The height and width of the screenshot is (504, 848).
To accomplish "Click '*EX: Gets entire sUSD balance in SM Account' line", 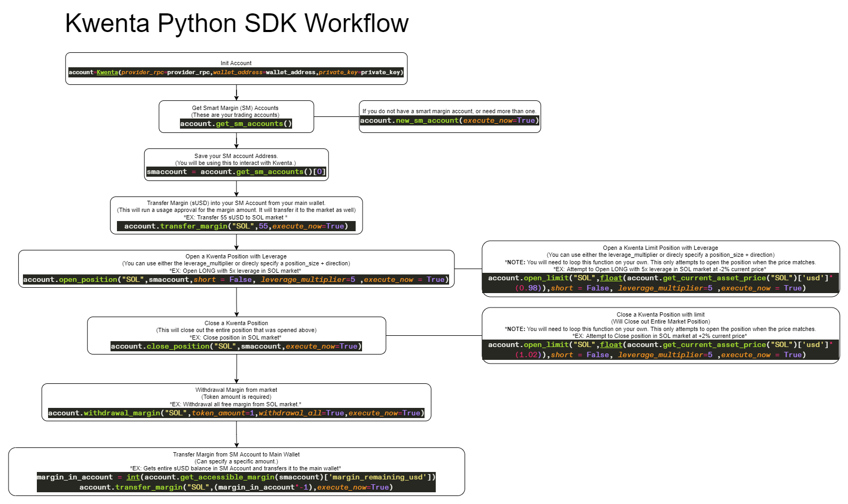I will [x=235, y=468].
